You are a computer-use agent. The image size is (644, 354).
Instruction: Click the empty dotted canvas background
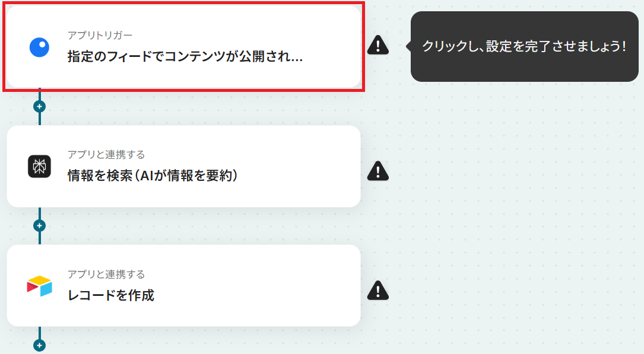coord(513,205)
